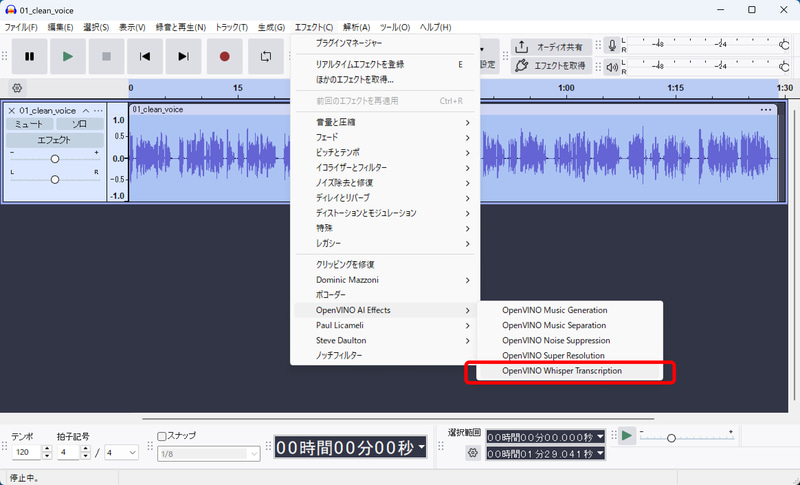Open the 解析(A) menu
Viewport: 800px width, 485px height.
[x=357, y=27]
